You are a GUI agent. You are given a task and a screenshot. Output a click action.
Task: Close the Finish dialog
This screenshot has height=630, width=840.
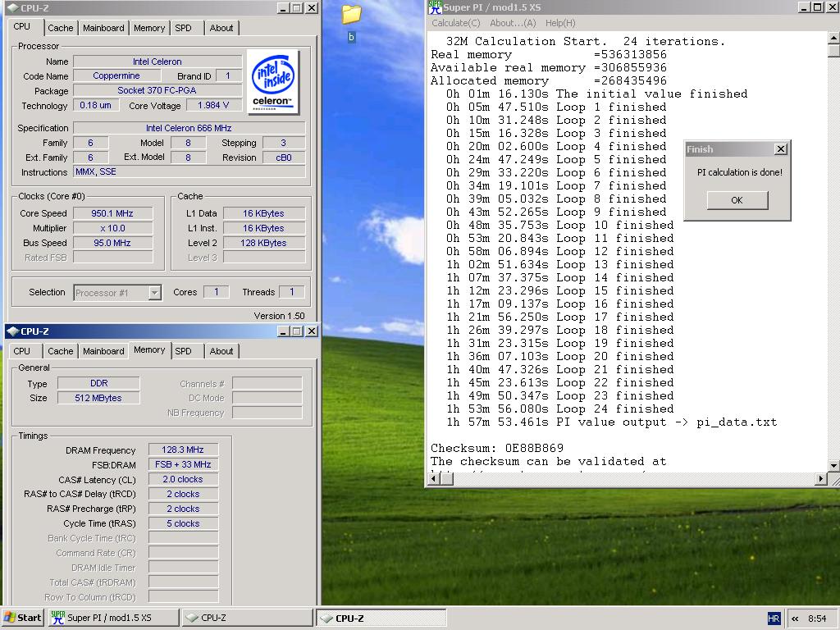781,149
